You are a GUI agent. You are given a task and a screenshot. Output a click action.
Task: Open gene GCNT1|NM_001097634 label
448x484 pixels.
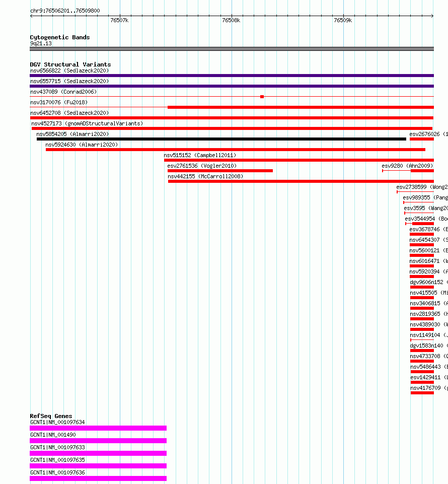57,422
